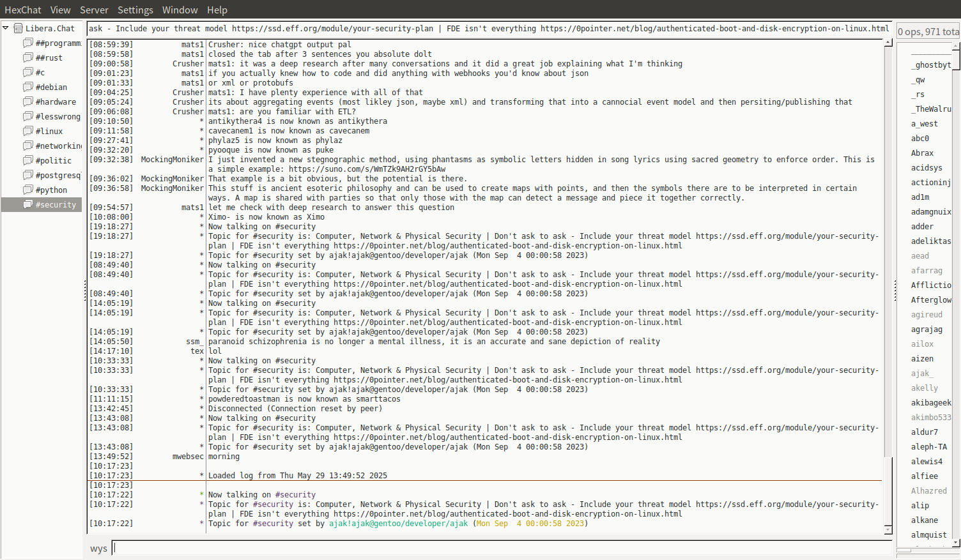Select user actioninj in the user list
This screenshot has width=961, height=560.
931,183
